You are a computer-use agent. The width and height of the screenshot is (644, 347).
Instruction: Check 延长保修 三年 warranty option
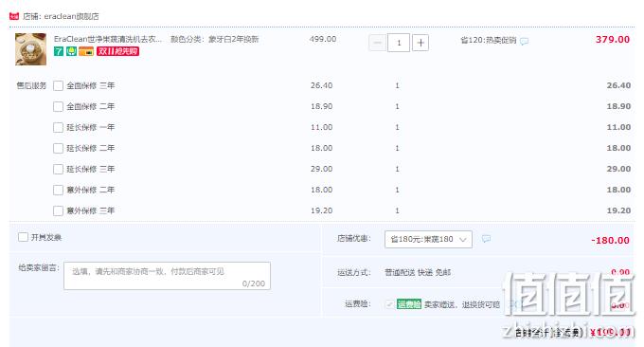coord(59,170)
